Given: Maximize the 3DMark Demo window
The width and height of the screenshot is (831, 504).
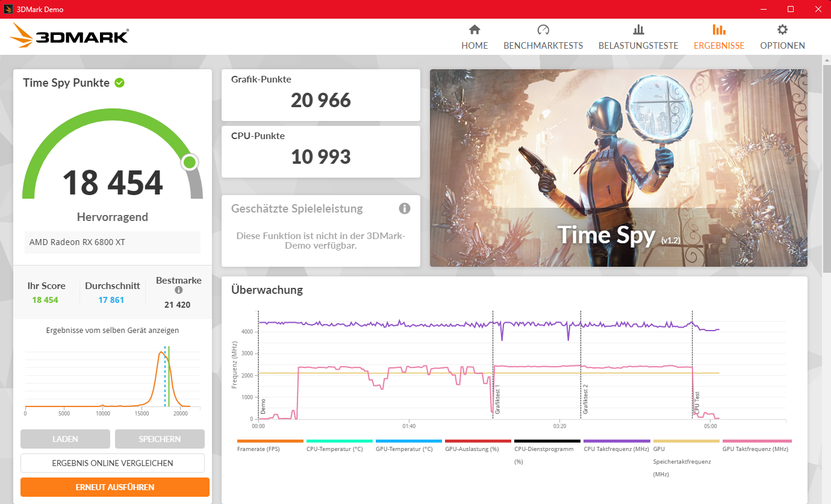Looking at the screenshot, I should pos(791,9).
